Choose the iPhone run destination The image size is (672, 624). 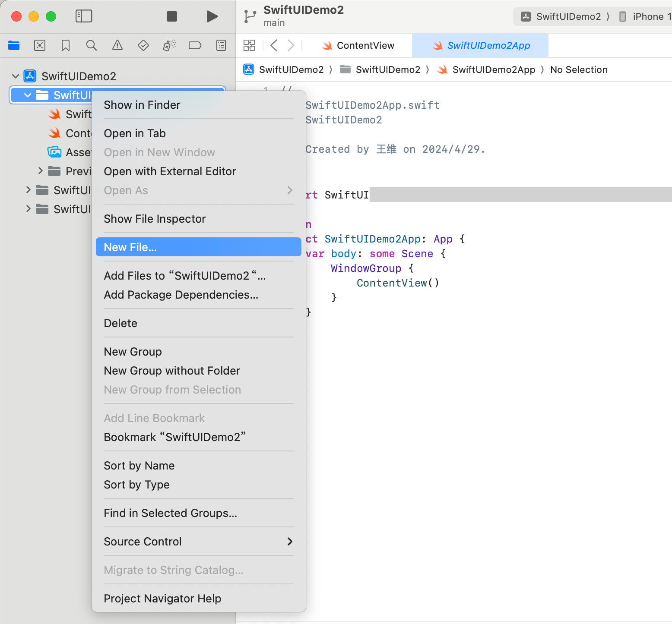[x=645, y=16]
